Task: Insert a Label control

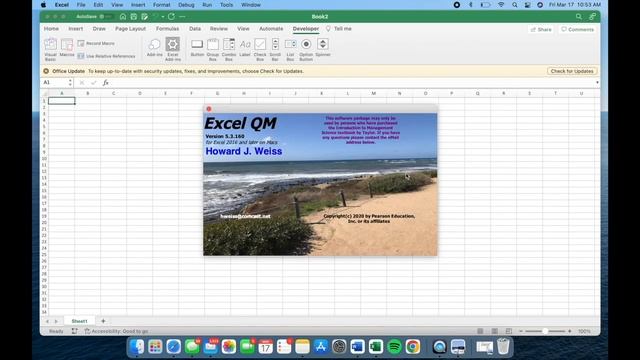Action: 245,47
